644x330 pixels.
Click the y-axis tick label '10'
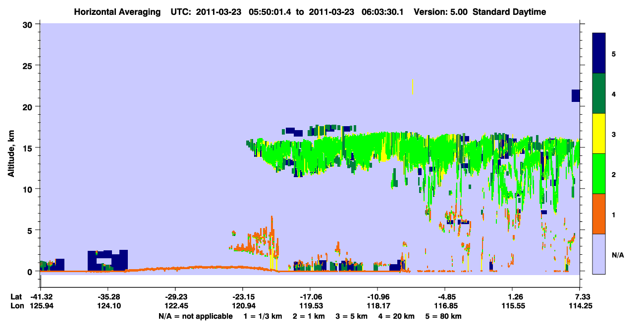point(29,189)
